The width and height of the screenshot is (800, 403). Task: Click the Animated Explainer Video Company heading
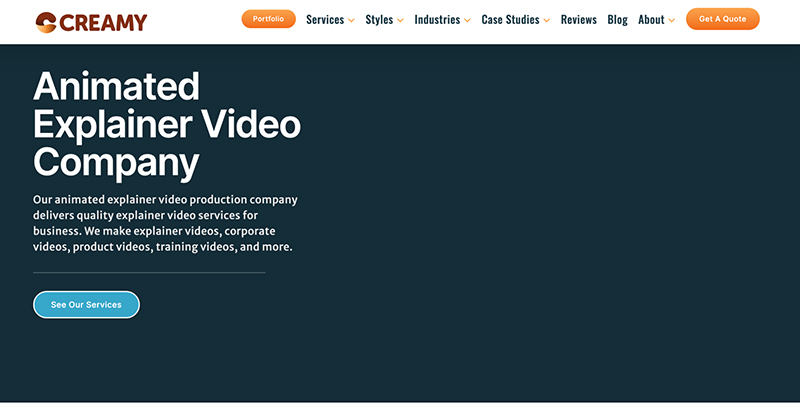[166, 124]
